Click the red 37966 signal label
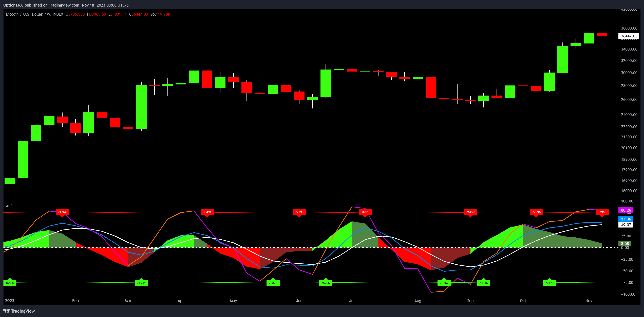Screen dimensions: 644x317 pos(602,212)
